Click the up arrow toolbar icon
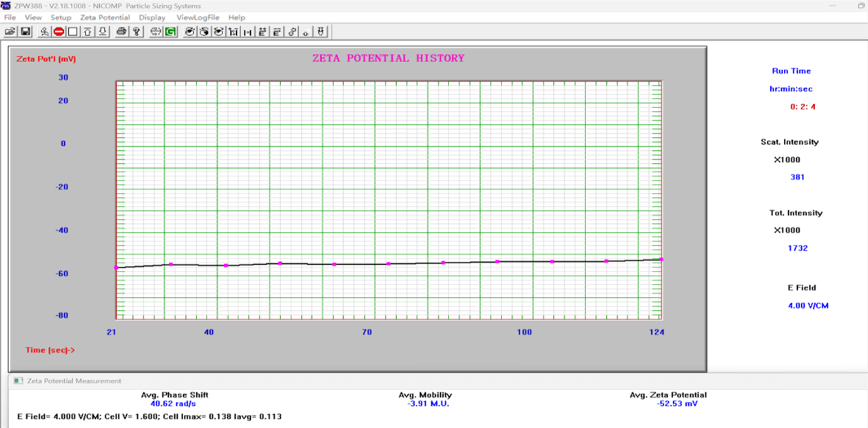 tap(87, 32)
